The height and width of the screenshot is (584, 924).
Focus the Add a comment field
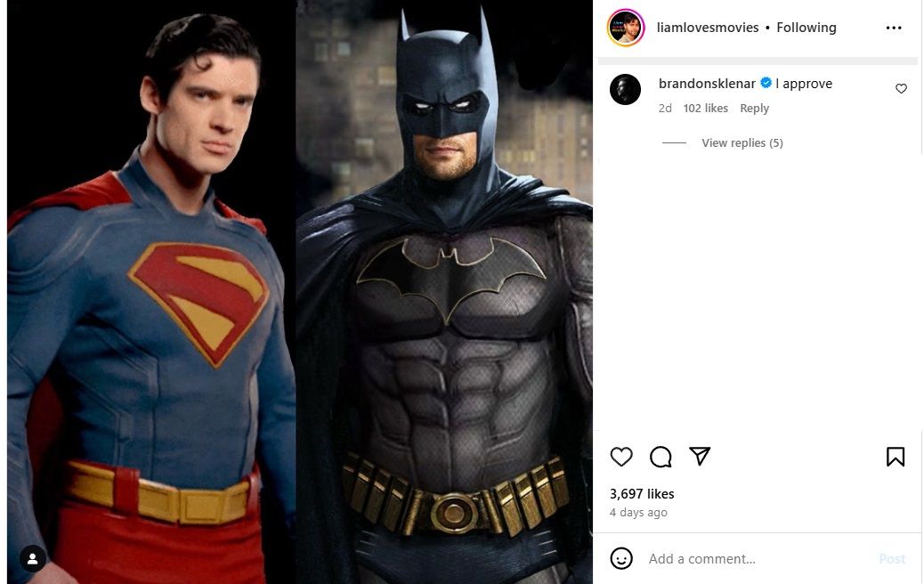(x=757, y=559)
